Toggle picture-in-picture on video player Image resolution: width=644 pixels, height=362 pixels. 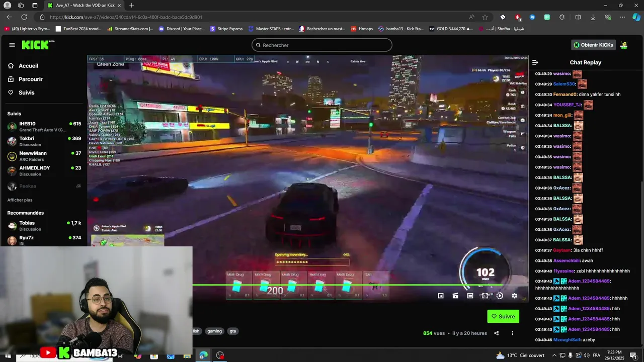click(441, 296)
